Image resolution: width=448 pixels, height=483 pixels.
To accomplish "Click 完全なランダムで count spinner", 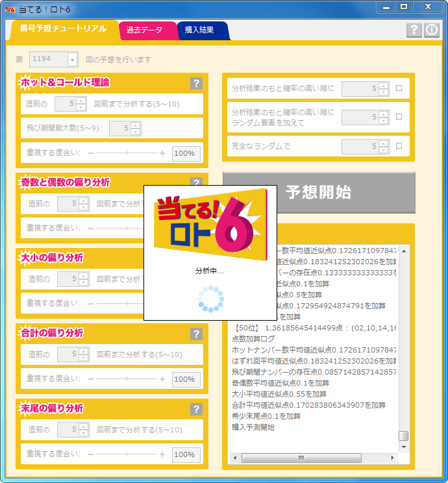I will coord(366,146).
